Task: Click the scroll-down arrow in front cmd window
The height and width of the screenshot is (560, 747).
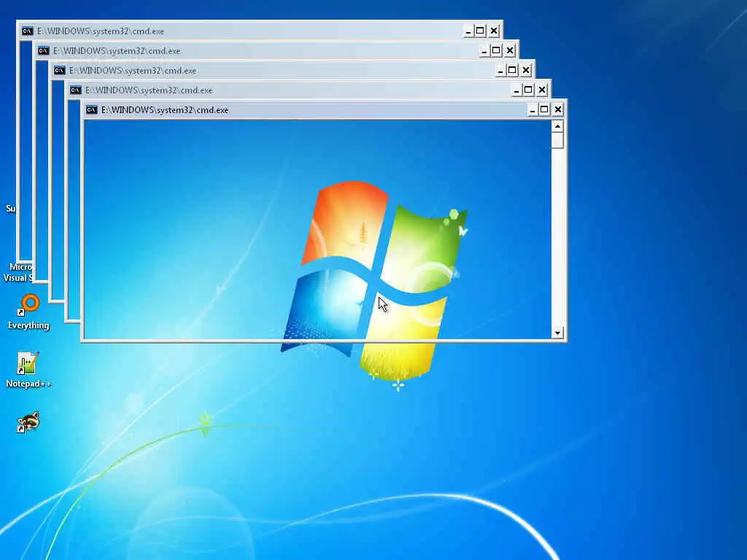Action: pyautogui.click(x=558, y=332)
